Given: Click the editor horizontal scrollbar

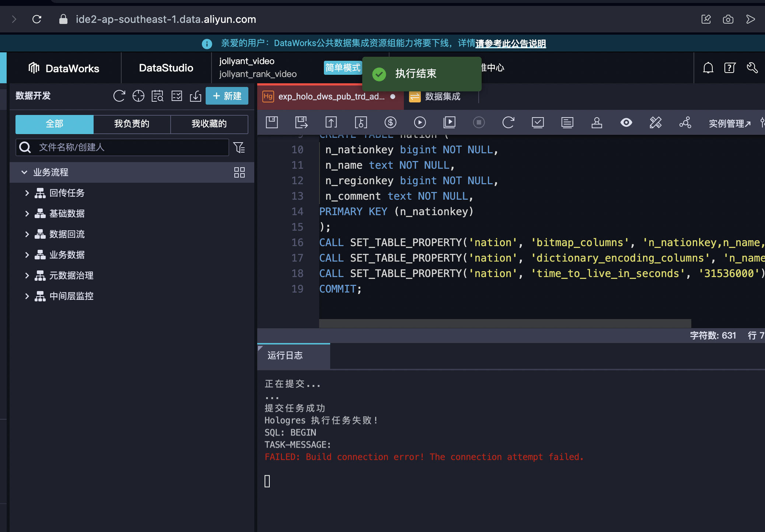Looking at the screenshot, I should 505,323.
